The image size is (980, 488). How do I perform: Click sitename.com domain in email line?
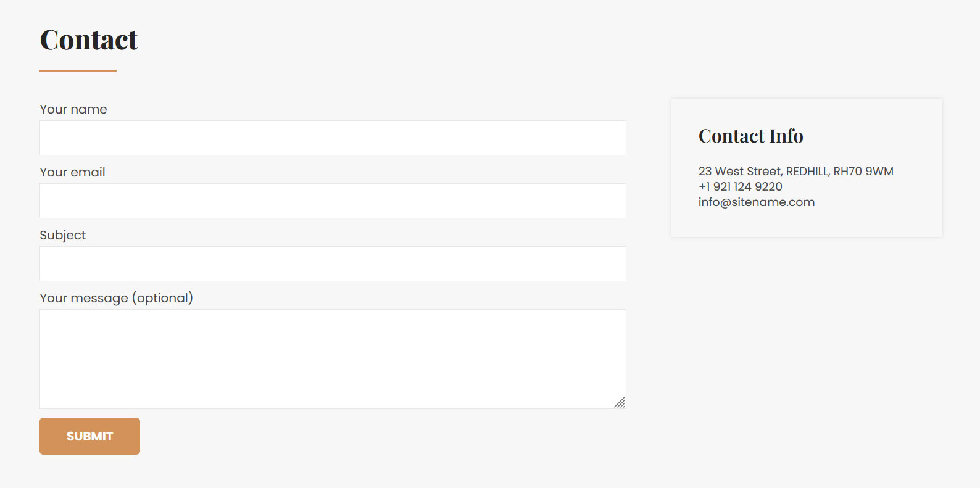pos(773,202)
